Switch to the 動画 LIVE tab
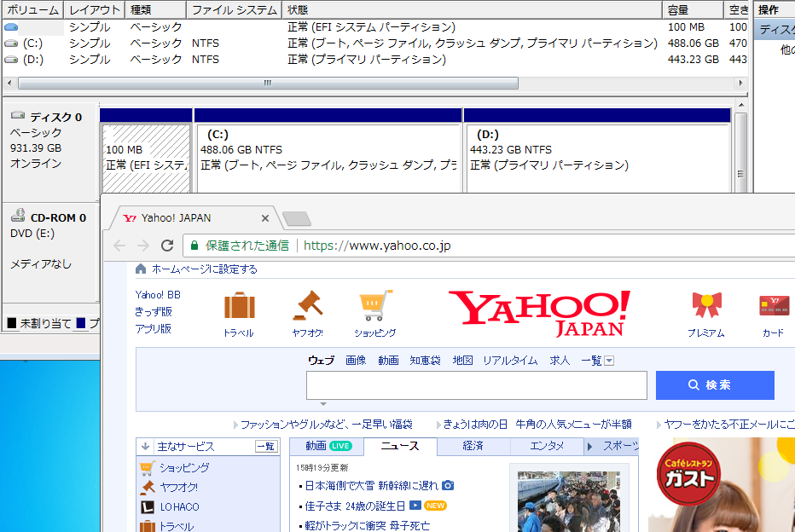Screen dimensions: 795x532 [x=328, y=446]
